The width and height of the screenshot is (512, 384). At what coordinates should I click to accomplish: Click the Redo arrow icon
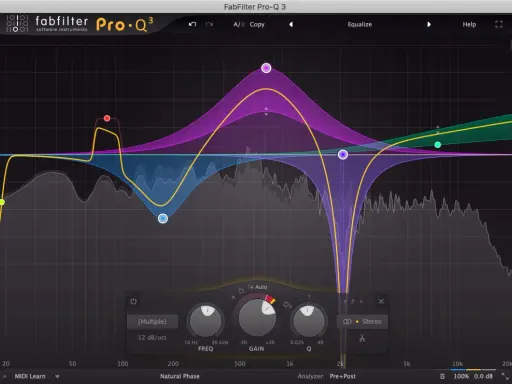[209, 24]
